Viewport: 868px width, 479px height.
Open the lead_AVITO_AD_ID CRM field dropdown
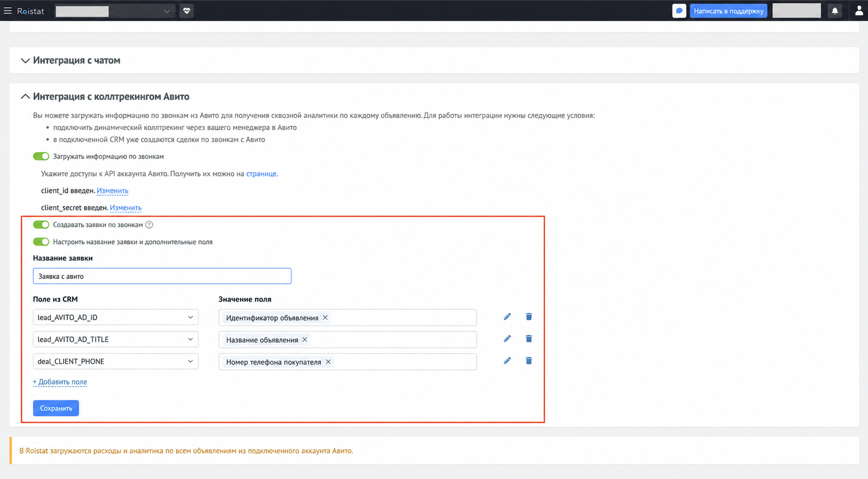click(x=116, y=317)
